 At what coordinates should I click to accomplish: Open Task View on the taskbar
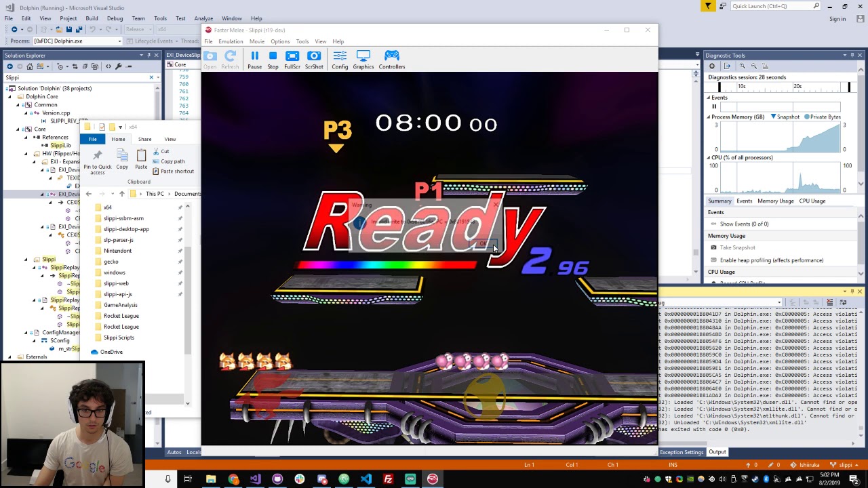pyautogui.click(x=188, y=479)
